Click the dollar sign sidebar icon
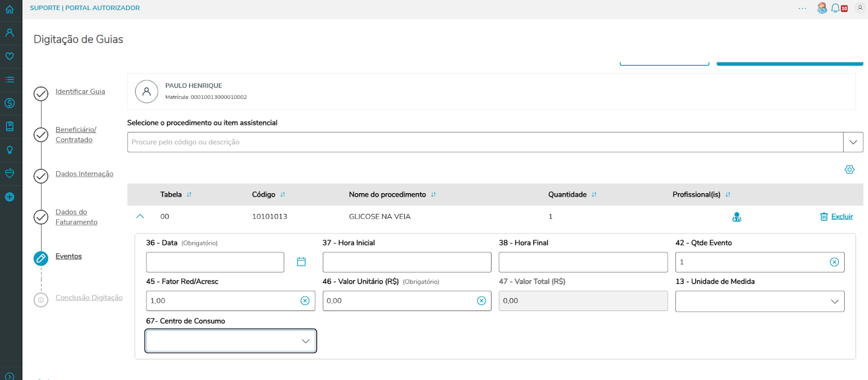Image resolution: width=868 pixels, height=380 pixels. pyautogui.click(x=10, y=103)
